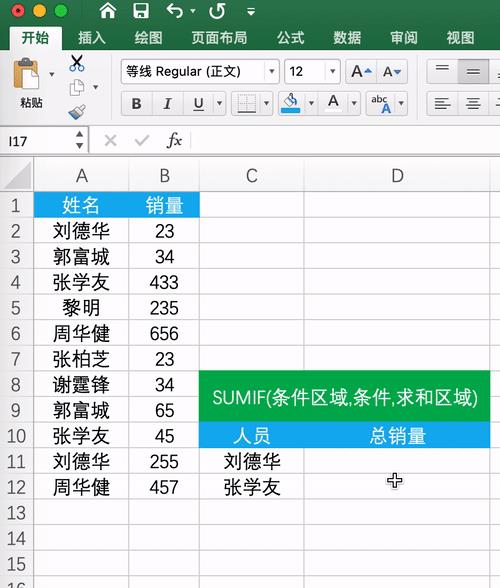
Task: Open the 页面布局 ribbon tab
Action: coord(219,38)
